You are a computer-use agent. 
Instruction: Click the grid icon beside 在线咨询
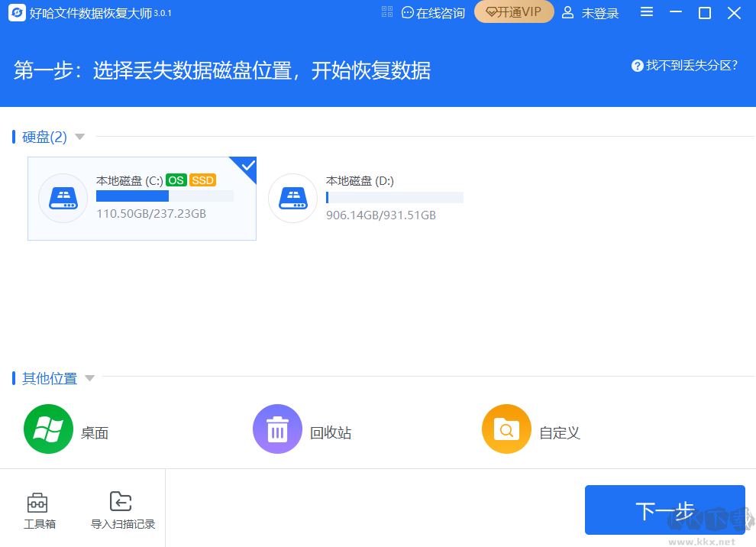pyautogui.click(x=387, y=11)
